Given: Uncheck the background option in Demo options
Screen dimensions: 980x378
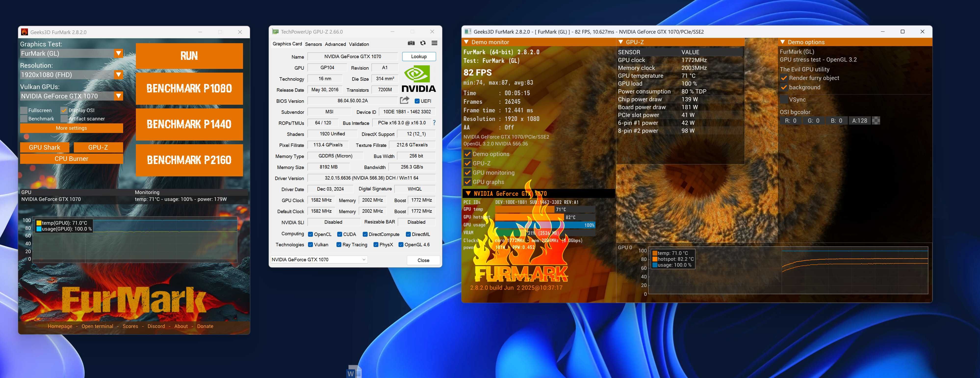Looking at the screenshot, I should point(784,87).
